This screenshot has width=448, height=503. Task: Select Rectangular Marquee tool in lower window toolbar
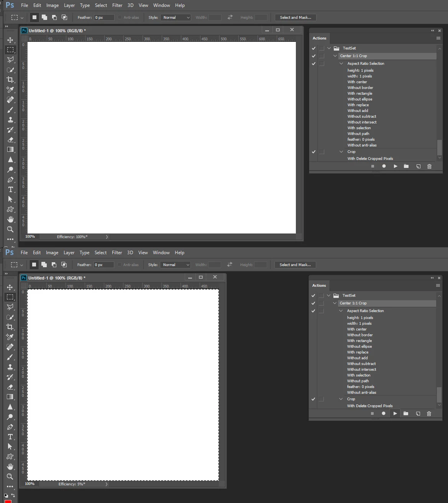pyautogui.click(x=10, y=297)
